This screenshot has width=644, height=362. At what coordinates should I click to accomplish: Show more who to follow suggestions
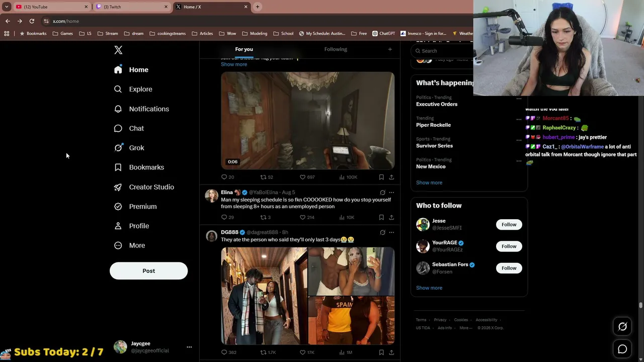(429, 288)
